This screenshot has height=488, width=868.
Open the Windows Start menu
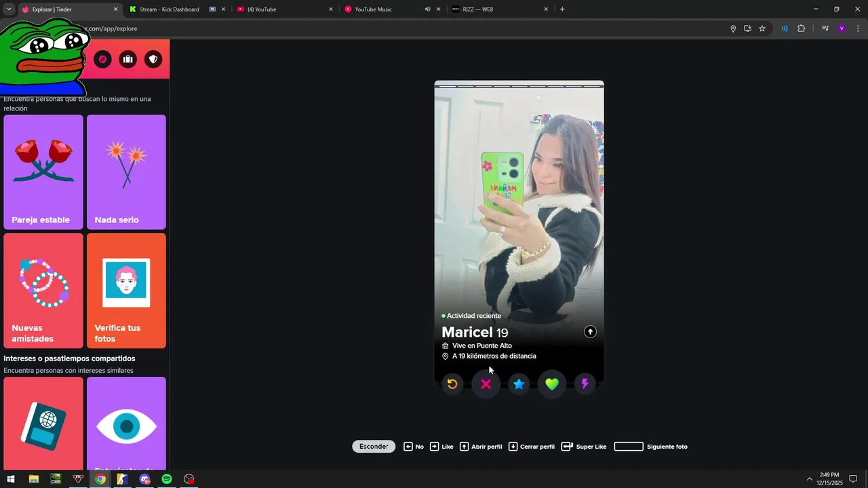(11, 479)
